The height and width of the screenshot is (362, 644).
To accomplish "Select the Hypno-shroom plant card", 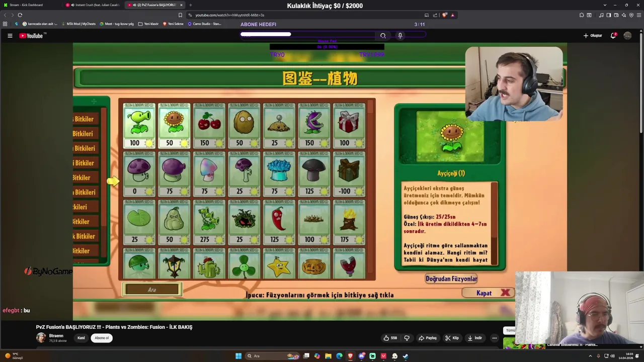I will point(209,174).
